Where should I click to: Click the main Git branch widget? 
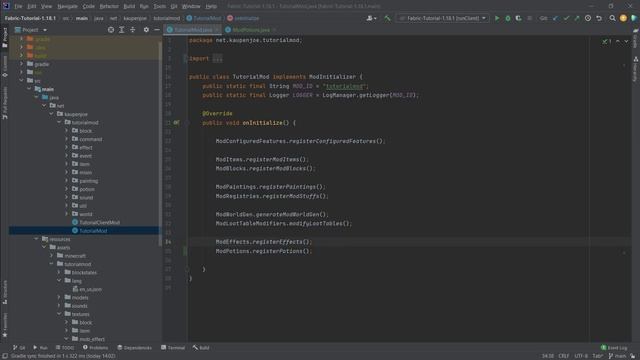(617, 356)
